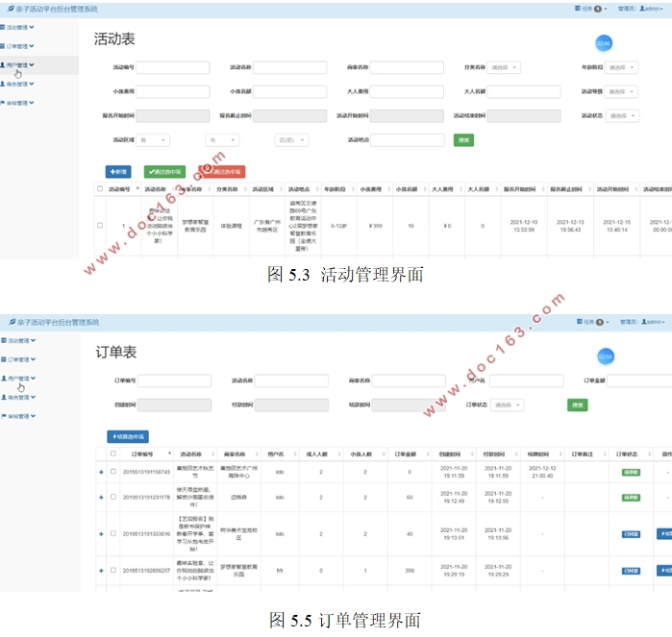Open the 分类名称 dropdown
Screen dimensions: 672x637
pos(504,67)
